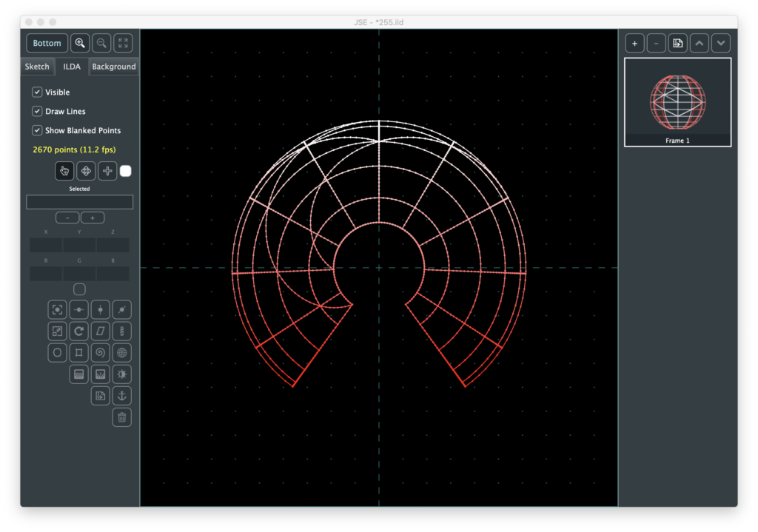The height and width of the screenshot is (532, 758).
Task: Click the rotate circular arrow icon
Action: (79, 331)
